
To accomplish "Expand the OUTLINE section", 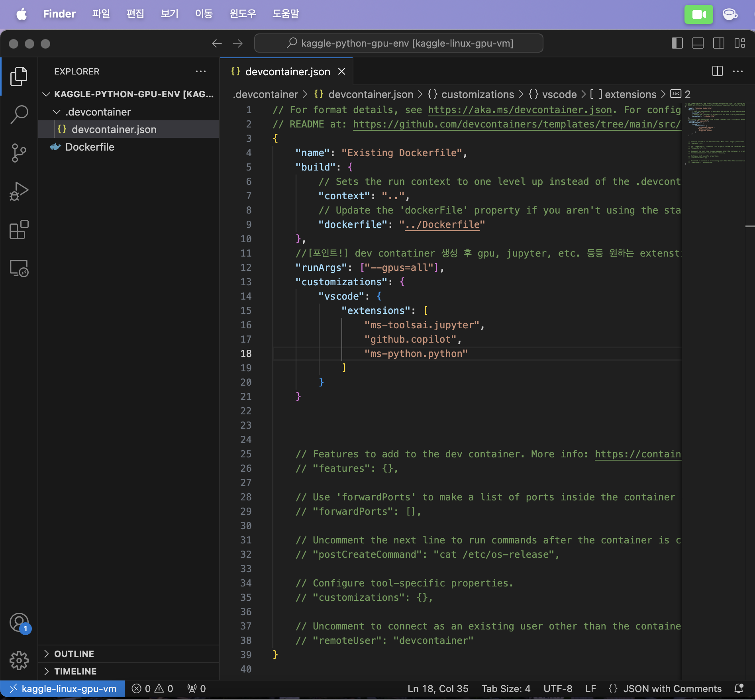I will pyautogui.click(x=128, y=654).
